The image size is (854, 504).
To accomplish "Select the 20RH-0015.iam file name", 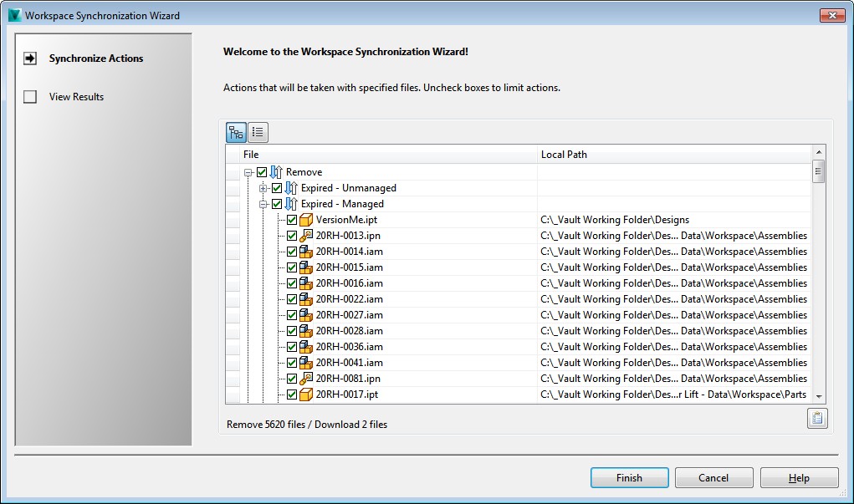I will 349,267.
